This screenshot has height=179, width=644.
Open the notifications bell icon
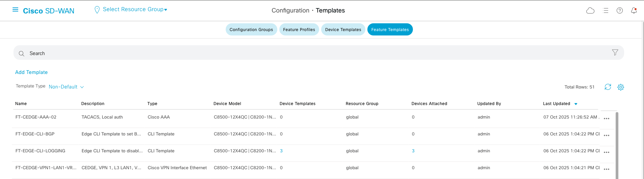634,10
